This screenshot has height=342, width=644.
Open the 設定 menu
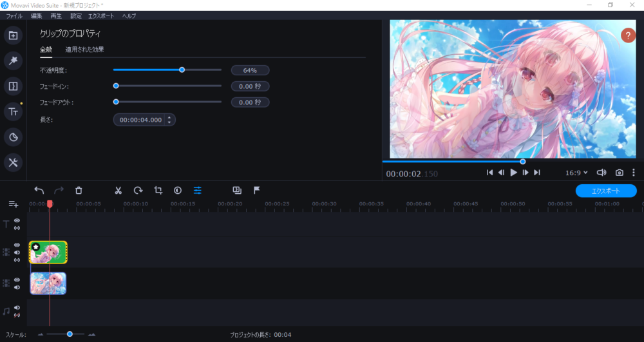[76, 16]
